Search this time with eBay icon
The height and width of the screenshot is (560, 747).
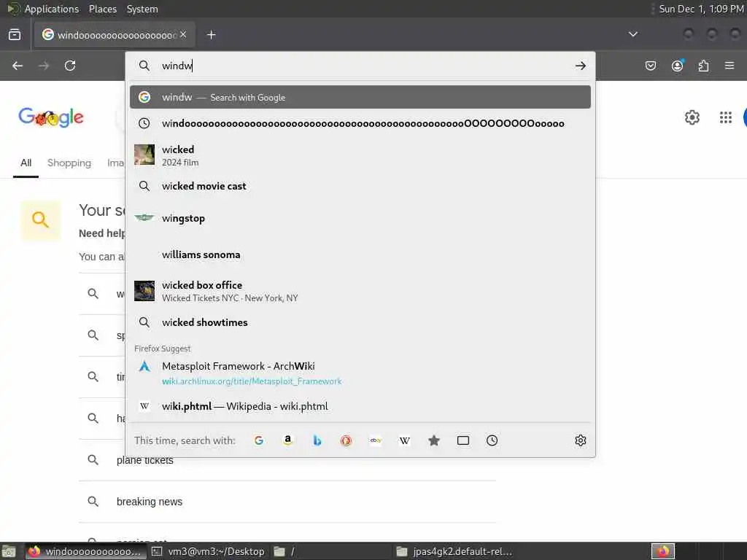[x=376, y=440]
